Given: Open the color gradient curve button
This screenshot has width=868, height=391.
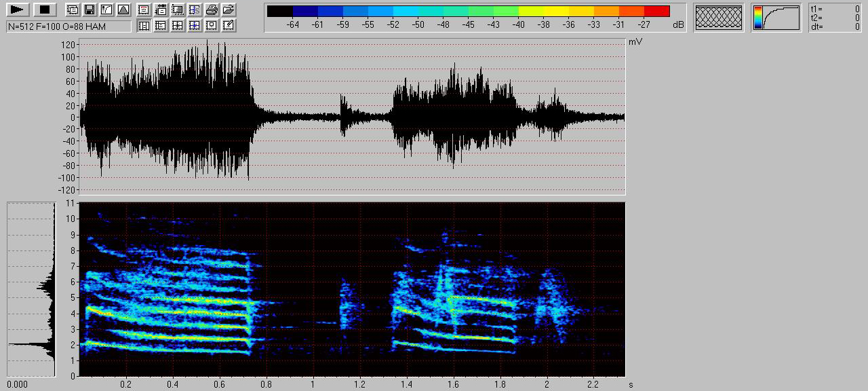Looking at the screenshot, I should (x=776, y=18).
